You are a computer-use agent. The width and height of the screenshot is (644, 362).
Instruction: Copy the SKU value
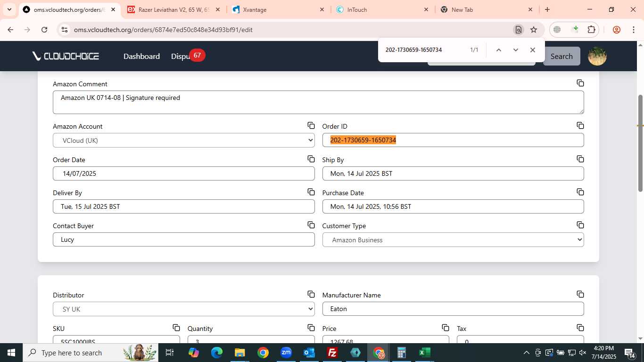tap(176, 328)
